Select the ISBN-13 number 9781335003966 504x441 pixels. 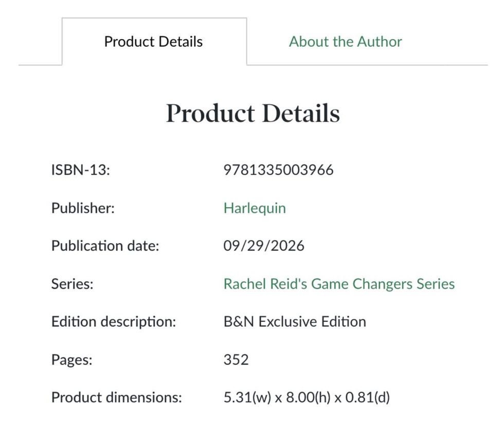(x=278, y=170)
